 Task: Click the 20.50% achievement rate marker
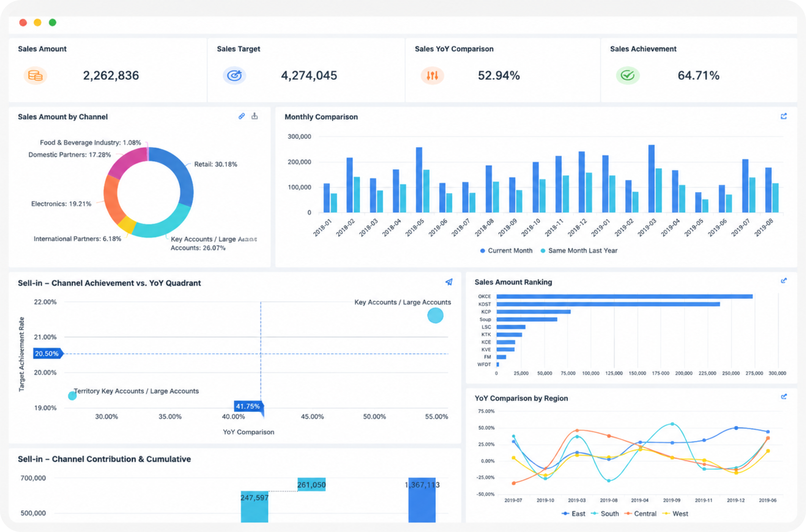point(47,354)
